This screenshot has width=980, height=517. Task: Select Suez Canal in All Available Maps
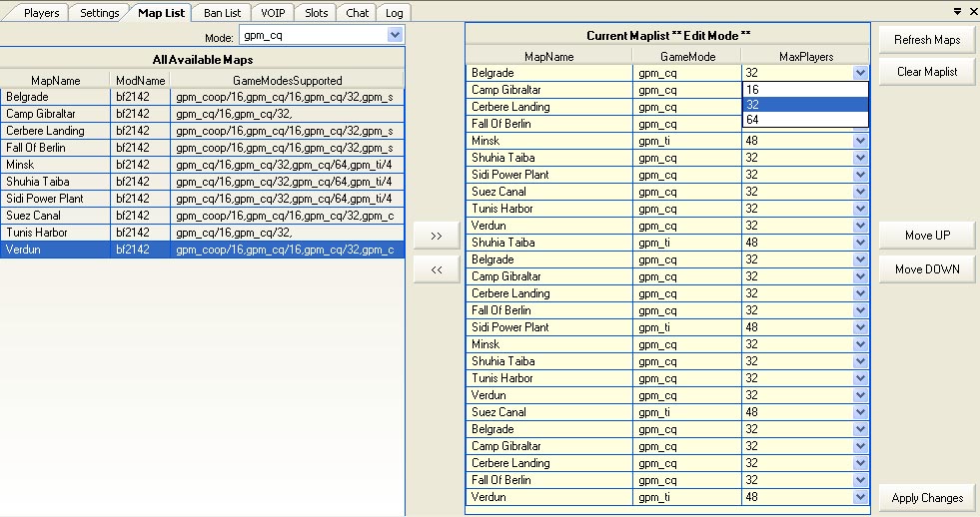point(203,216)
